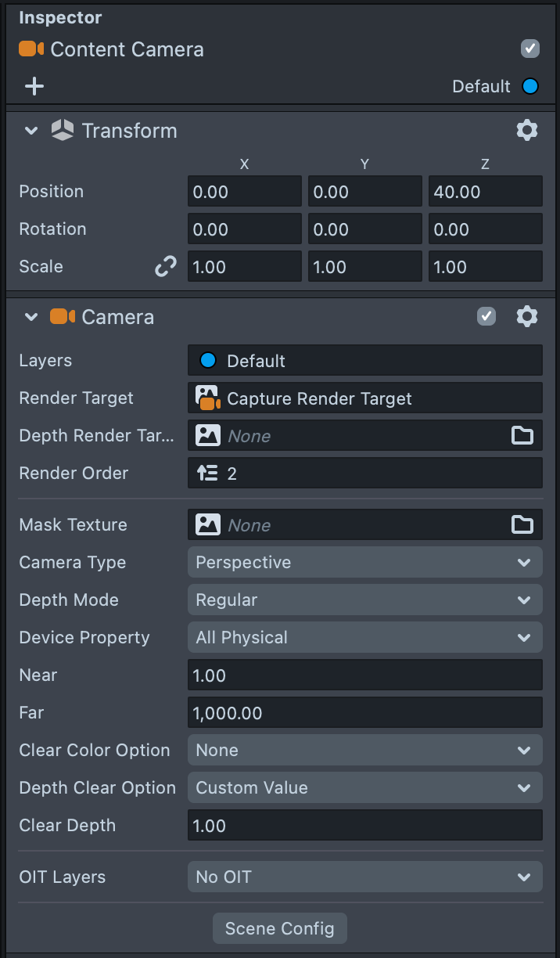Open the Camera Type dropdown
The height and width of the screenshot is (958, 560).
point(364,562)
